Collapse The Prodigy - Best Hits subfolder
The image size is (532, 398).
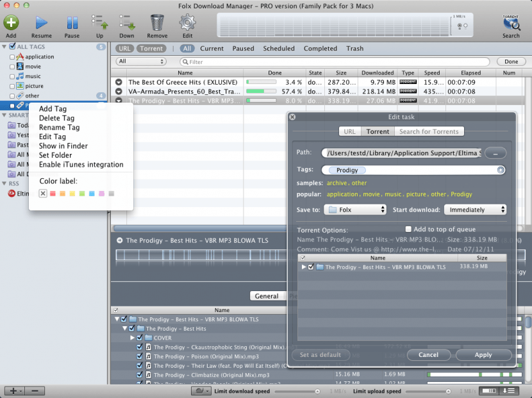tap(124, 328)
